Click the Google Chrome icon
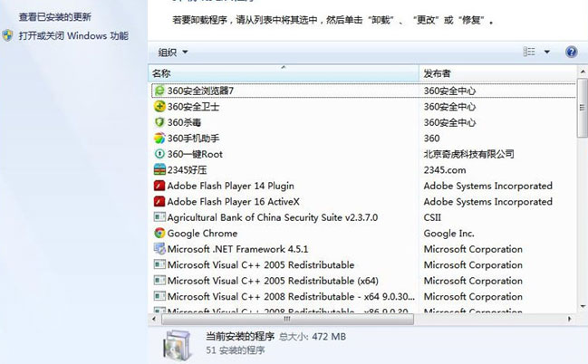Viewport: 588px width, 364px height. click(159, 234)
